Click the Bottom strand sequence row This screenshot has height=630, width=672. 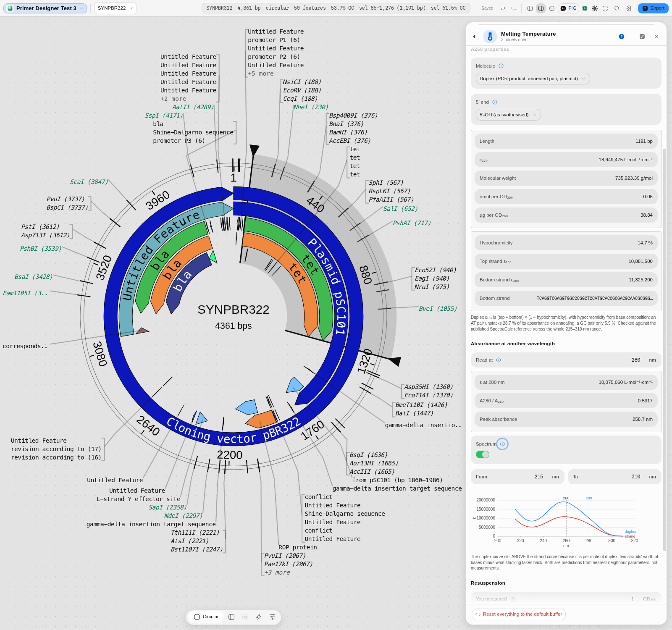pyautogui.click(x=566, y=298)
